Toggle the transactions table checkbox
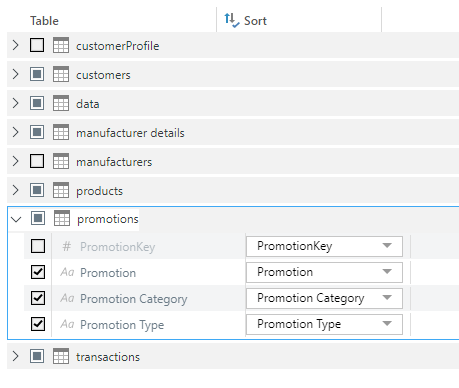Viewport: 459px width, 388px height. [37, 356]
